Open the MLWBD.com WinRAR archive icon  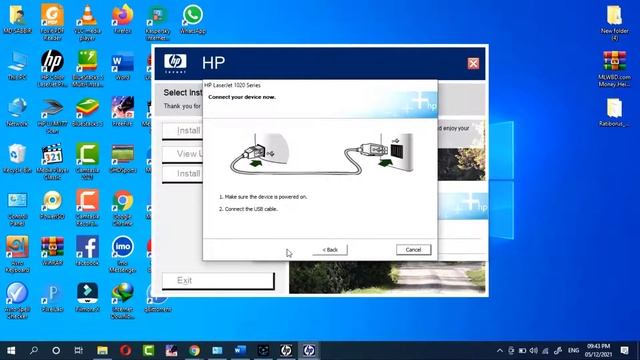[x=614, y=69]
